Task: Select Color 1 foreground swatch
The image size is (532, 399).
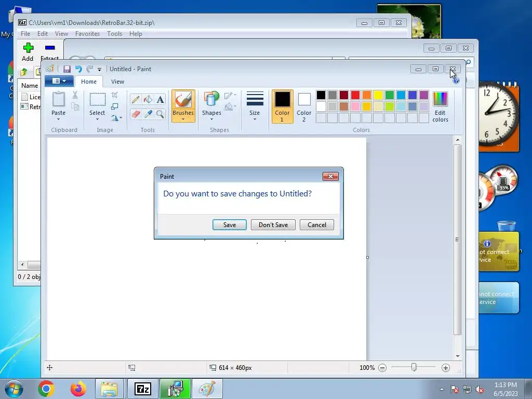Action: [x=282, y=107]
